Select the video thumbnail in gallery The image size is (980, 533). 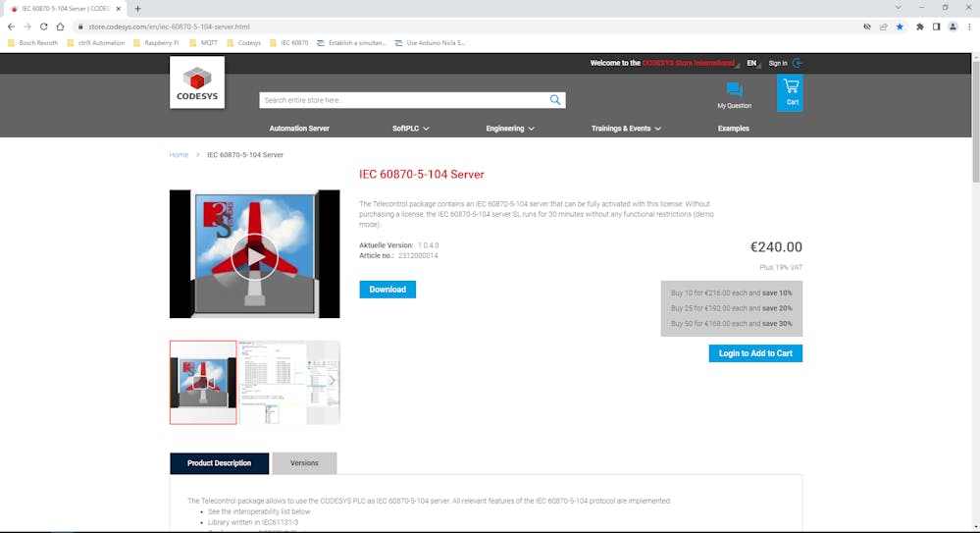pyautogui.click(x=203, y=382)
